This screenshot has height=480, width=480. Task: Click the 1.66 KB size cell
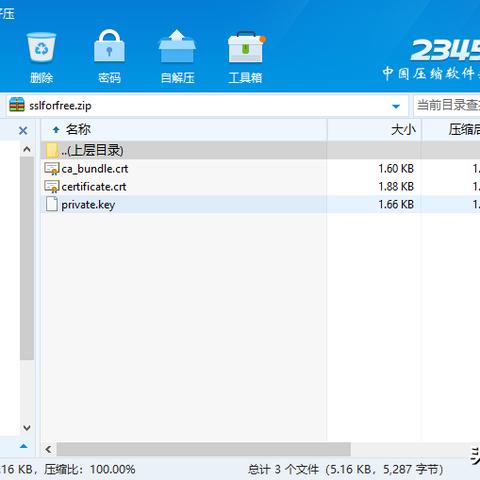[x=396, y=204]
